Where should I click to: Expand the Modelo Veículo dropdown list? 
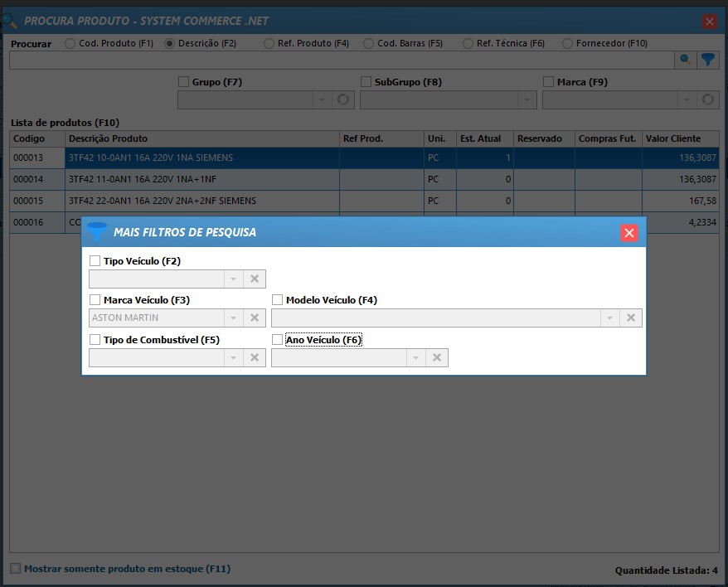pos(609,318)
